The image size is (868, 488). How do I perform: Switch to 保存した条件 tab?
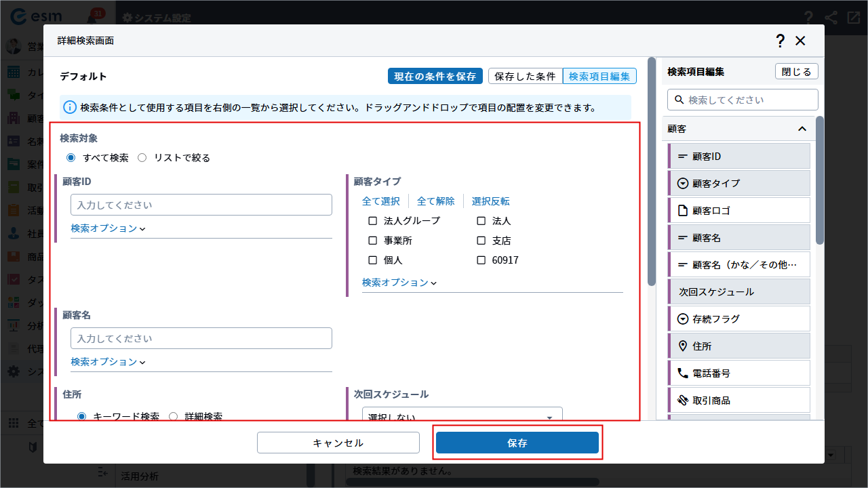coord(525,77)
